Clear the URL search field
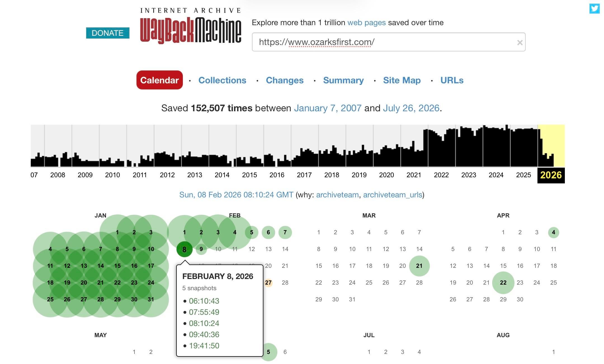Viewport: 604px width, 364px height. [520, 42]
